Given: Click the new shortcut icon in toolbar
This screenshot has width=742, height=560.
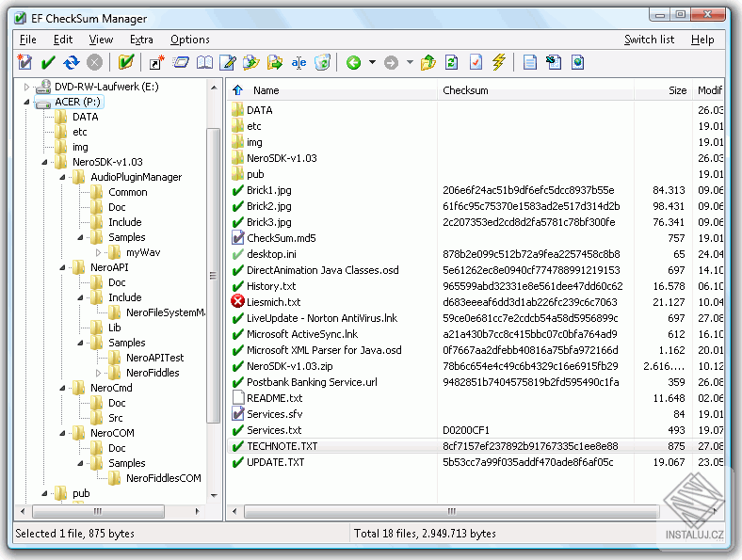Looking at the screenshot, I should tap(156, 62).
